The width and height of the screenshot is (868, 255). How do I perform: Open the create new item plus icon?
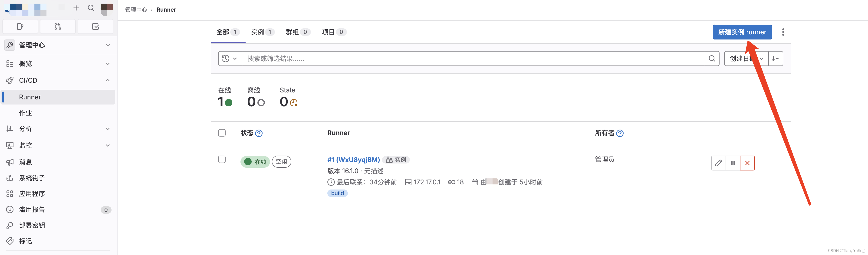(76, 8)
